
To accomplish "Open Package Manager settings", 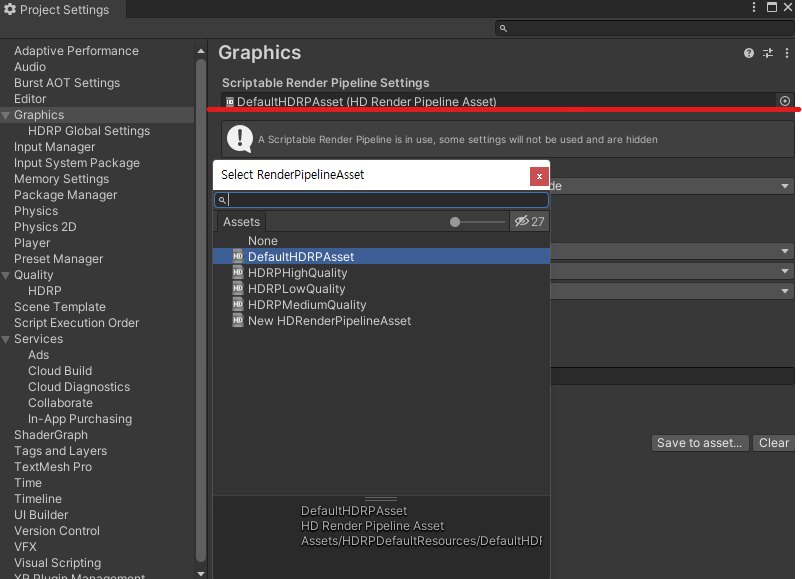I will 65,195.
